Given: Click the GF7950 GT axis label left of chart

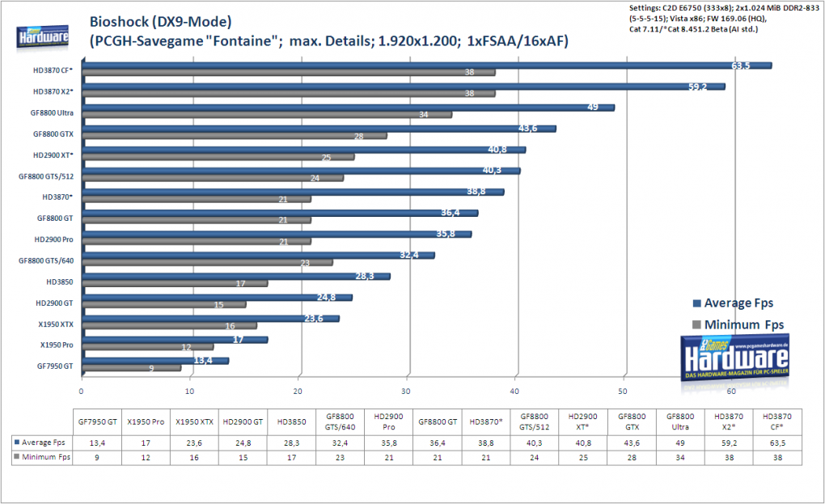Looking at the screenshot, I should pos(55,366).
